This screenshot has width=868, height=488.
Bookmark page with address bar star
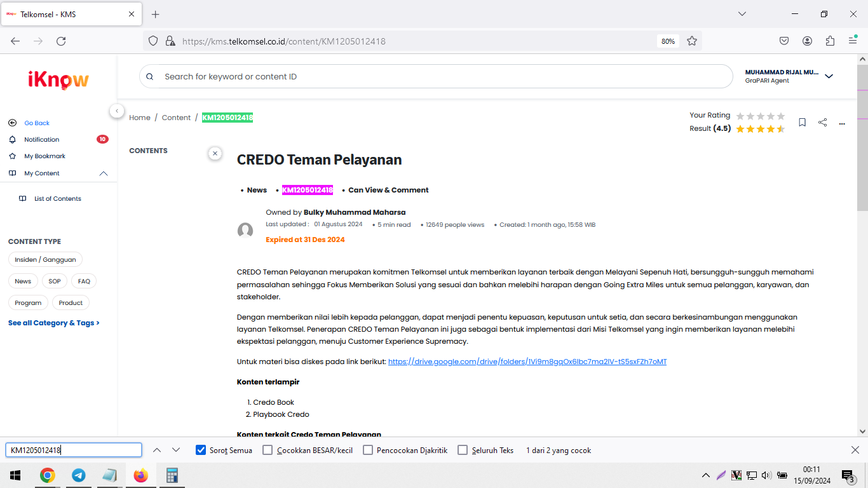(x=692, y=41)
